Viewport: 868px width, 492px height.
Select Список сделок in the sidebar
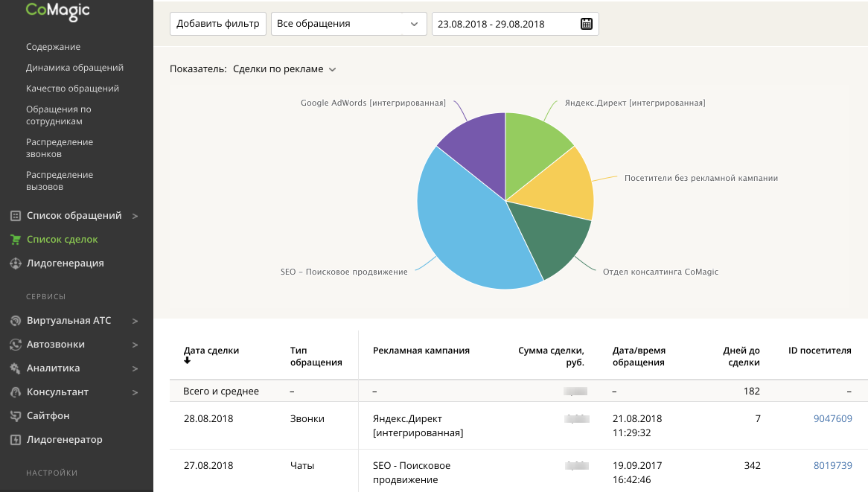tap(62, 240)
